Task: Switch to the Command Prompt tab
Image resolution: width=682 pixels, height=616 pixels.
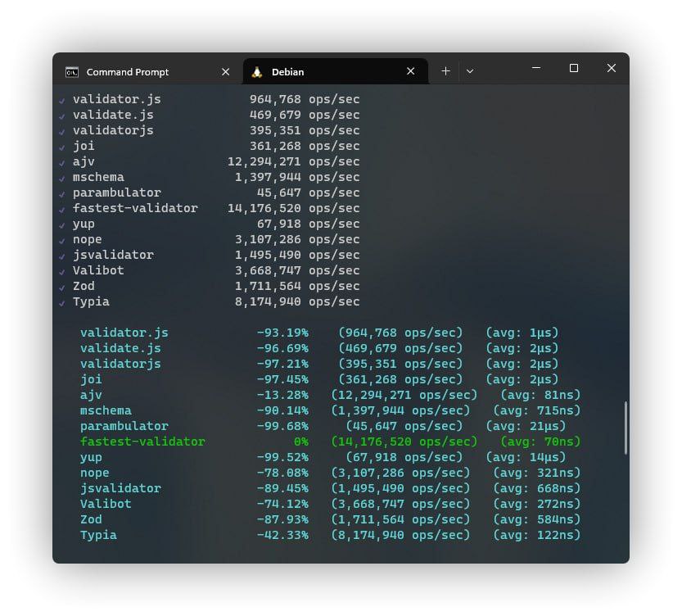Action: coord(127,72)
